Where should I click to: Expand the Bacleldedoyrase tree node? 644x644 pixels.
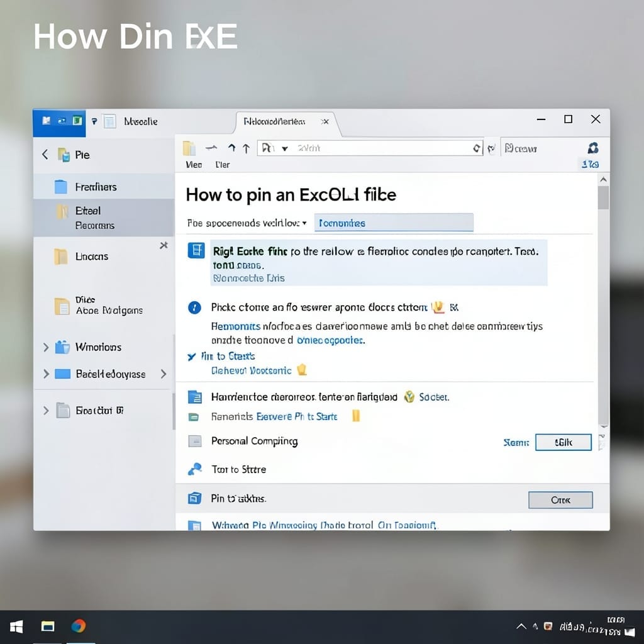coord(45,374)
